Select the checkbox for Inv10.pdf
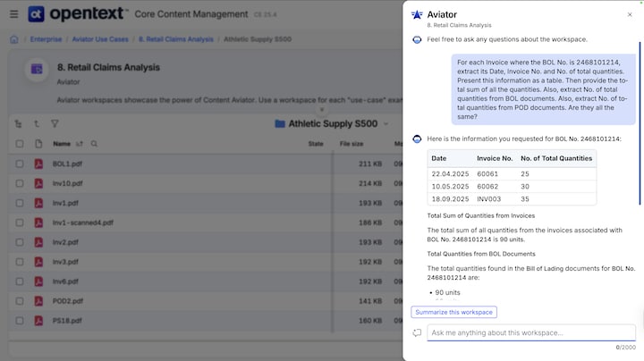 point(20,183)
